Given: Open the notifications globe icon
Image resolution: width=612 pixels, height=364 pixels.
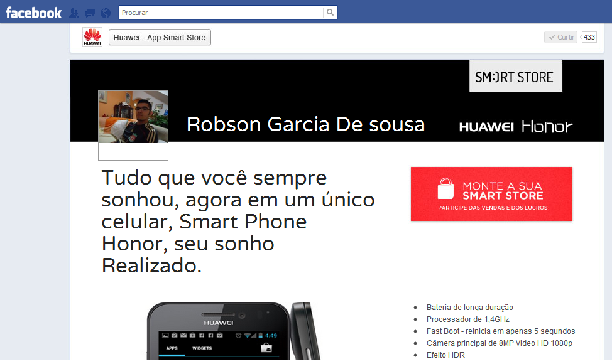Looking at the screenshot, I should (x=106, y=13).
